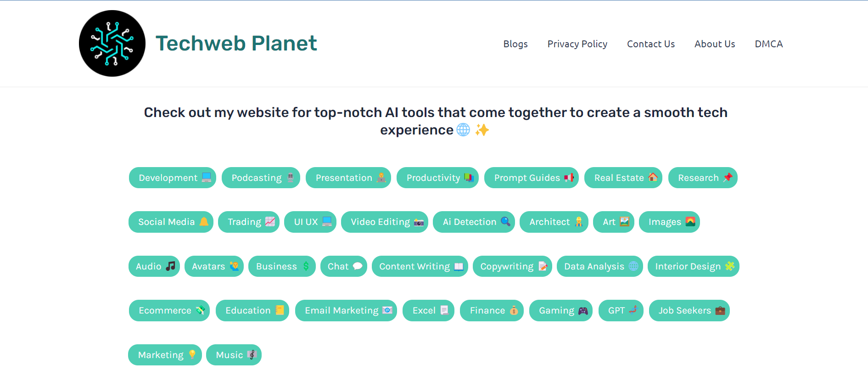
Task: Click the pushpin icon on Research
Action: tap(728, 178)
